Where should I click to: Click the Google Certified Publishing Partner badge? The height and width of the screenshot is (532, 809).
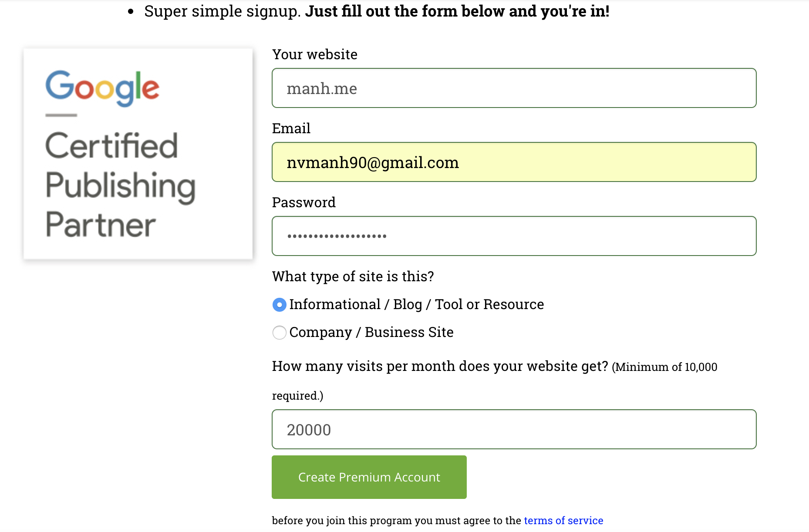pos(138,154)
